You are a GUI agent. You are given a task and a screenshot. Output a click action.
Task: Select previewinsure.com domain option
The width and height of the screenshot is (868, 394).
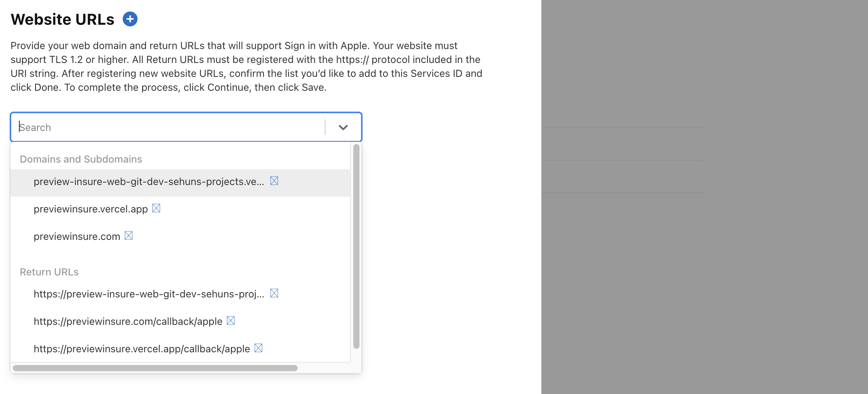pyautogui.click(x=180, y=237)
